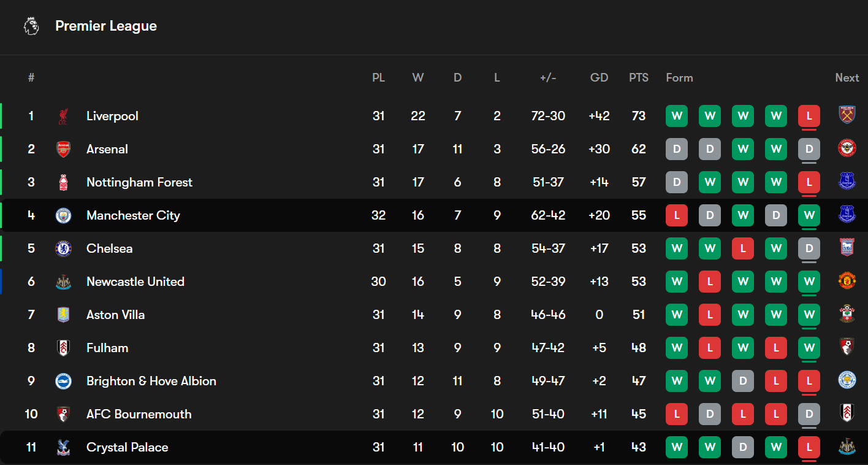Select AFC Bournemouth's first loss form badge
The width and height of the screenshot is (868, 465).
tap(677, 414)
